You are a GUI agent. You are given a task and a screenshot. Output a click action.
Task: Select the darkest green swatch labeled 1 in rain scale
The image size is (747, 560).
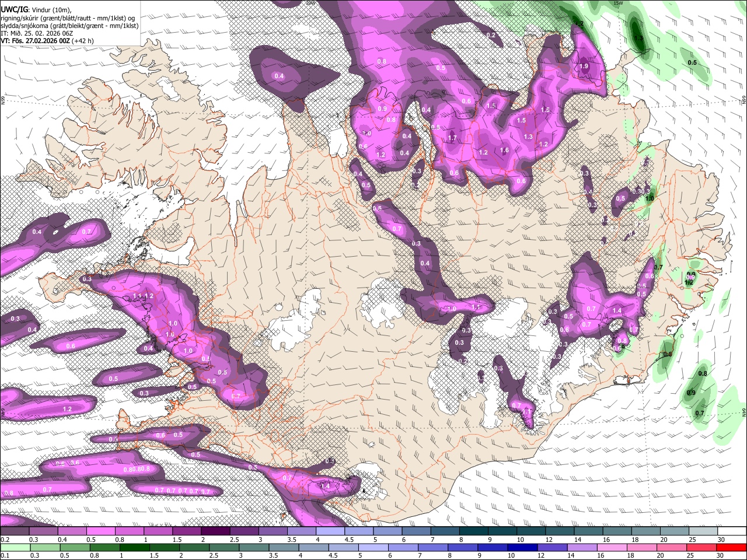pyautogui.click(x=134, y=547)
